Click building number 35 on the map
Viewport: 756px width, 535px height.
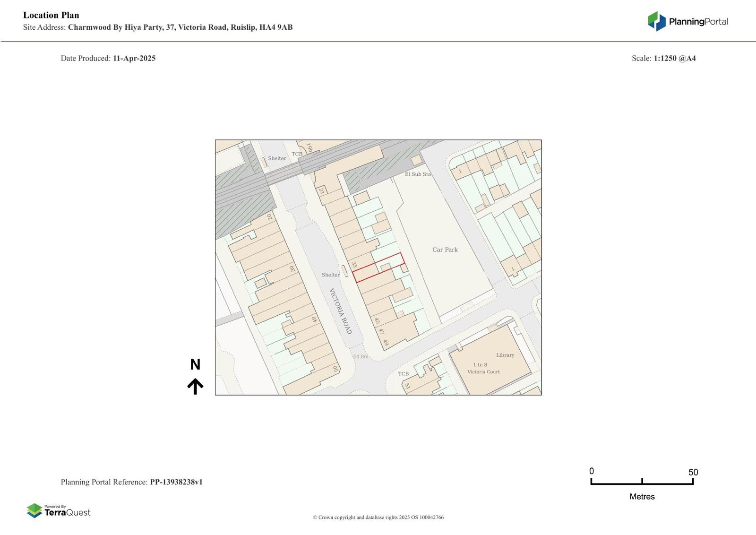[354, 265]
